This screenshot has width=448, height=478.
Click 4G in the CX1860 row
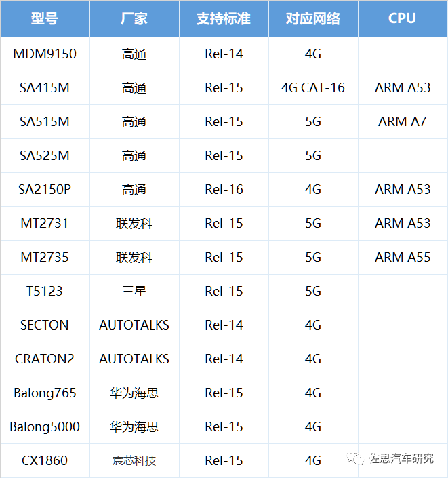313,460
